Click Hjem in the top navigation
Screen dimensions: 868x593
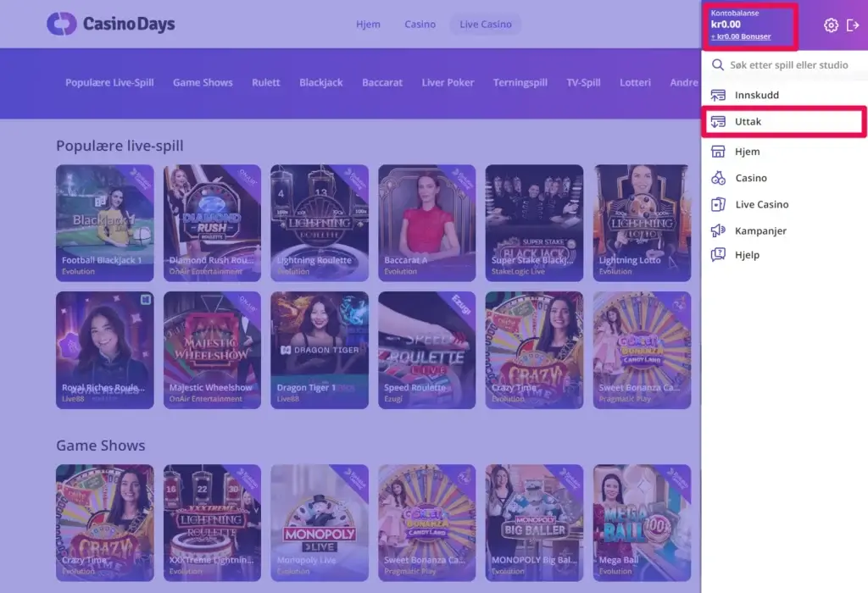pos(368,25)
